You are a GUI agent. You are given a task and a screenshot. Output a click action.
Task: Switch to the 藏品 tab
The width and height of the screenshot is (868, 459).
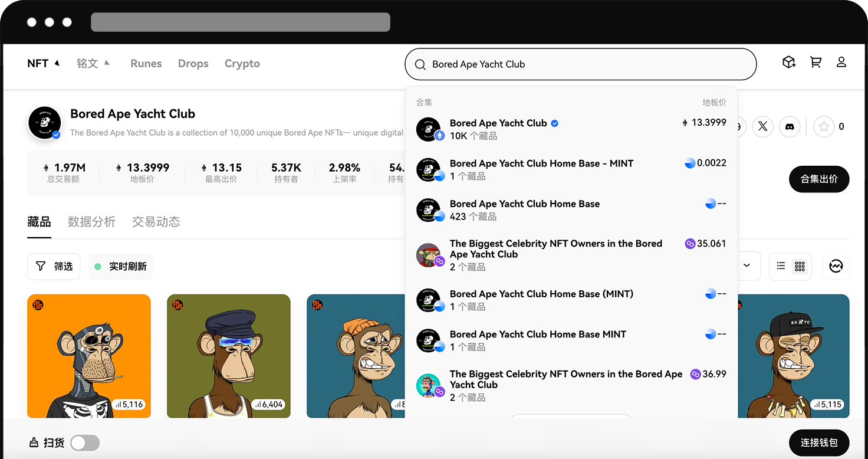pos(39,222)
